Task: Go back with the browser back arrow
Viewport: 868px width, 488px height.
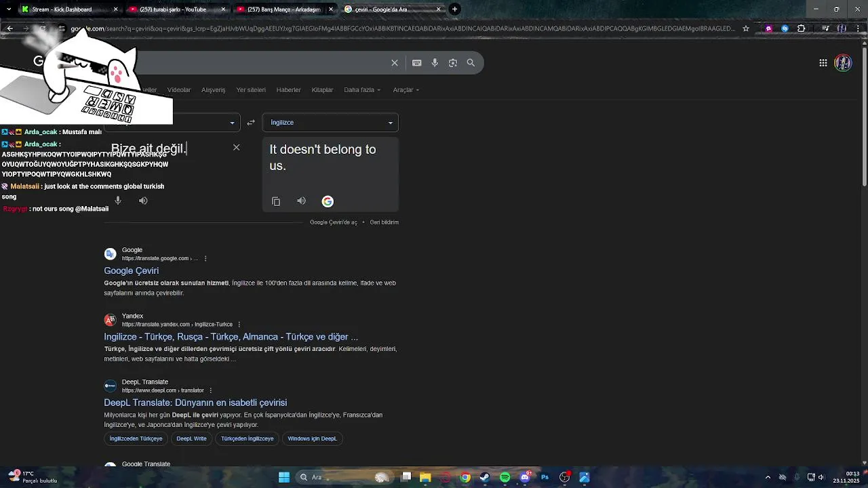Action: (x=9, y=28)
